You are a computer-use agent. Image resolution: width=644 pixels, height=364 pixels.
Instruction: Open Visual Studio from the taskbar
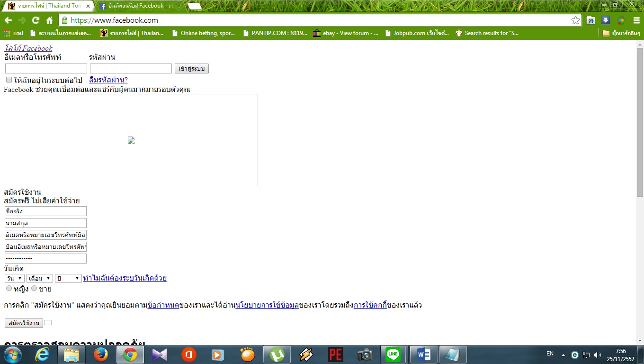(x=160, y=355)
